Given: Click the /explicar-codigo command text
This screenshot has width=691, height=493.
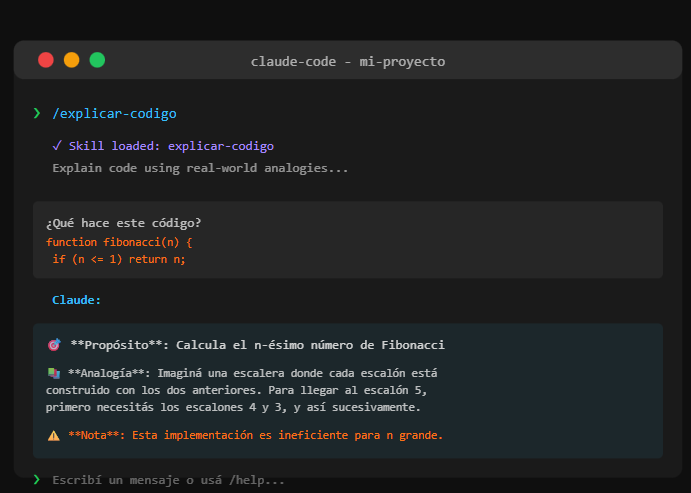Looking at the screenshot, I should pos(114,114).
